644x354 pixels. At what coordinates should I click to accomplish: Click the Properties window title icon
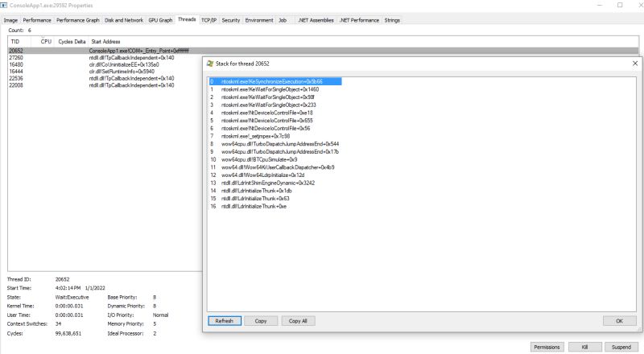click(4, 6)
